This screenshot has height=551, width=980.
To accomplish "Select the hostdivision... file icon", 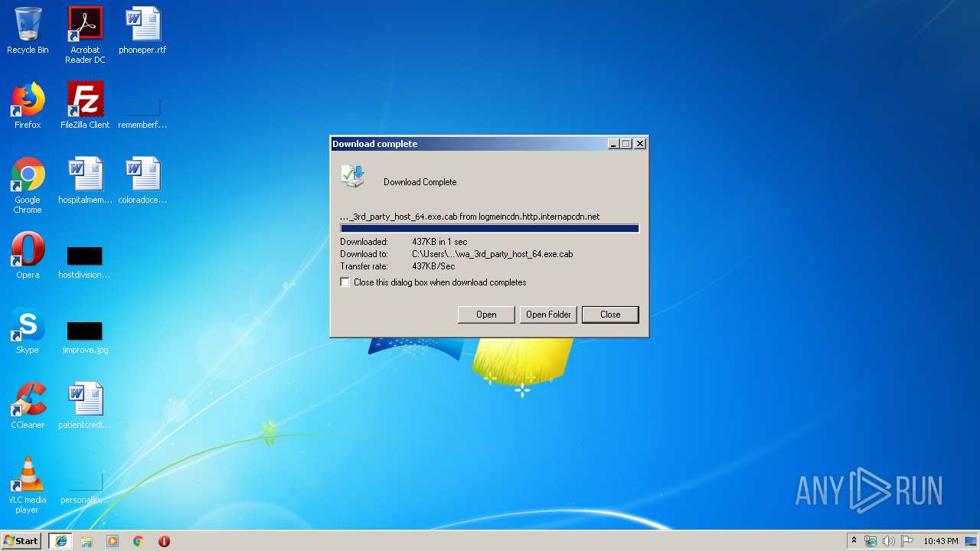I will [85, 262].
